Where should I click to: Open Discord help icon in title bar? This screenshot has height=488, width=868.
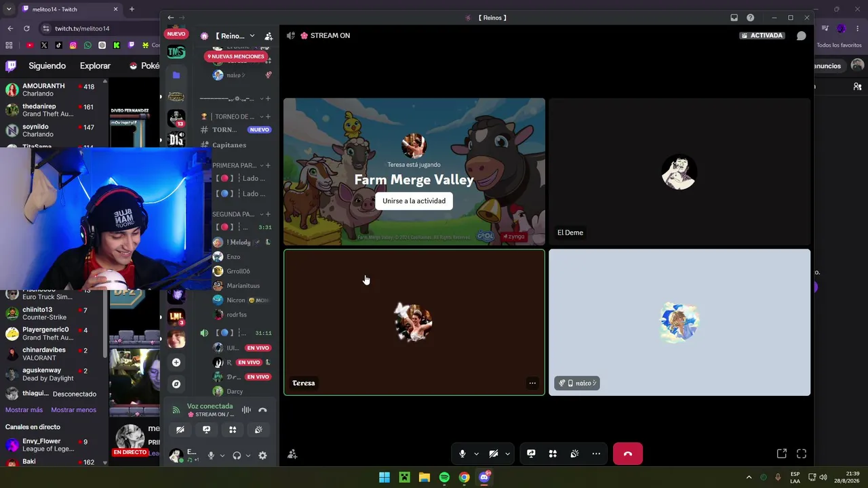[x=750, y=18]
